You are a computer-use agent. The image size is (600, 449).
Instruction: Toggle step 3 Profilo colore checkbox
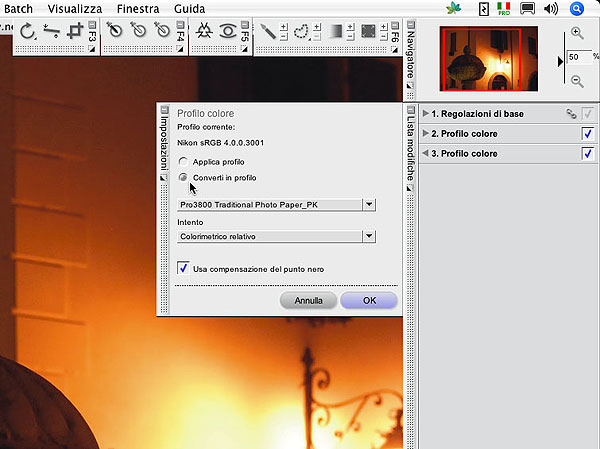[x=587, y=153]
